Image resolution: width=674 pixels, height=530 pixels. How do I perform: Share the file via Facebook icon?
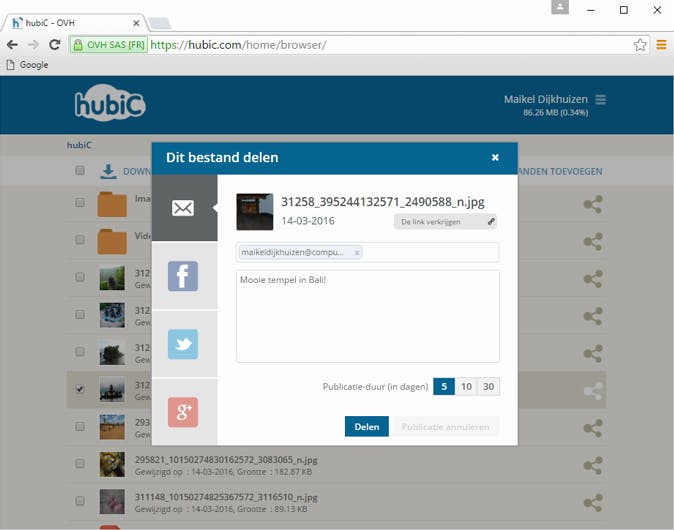coord(183,276)
